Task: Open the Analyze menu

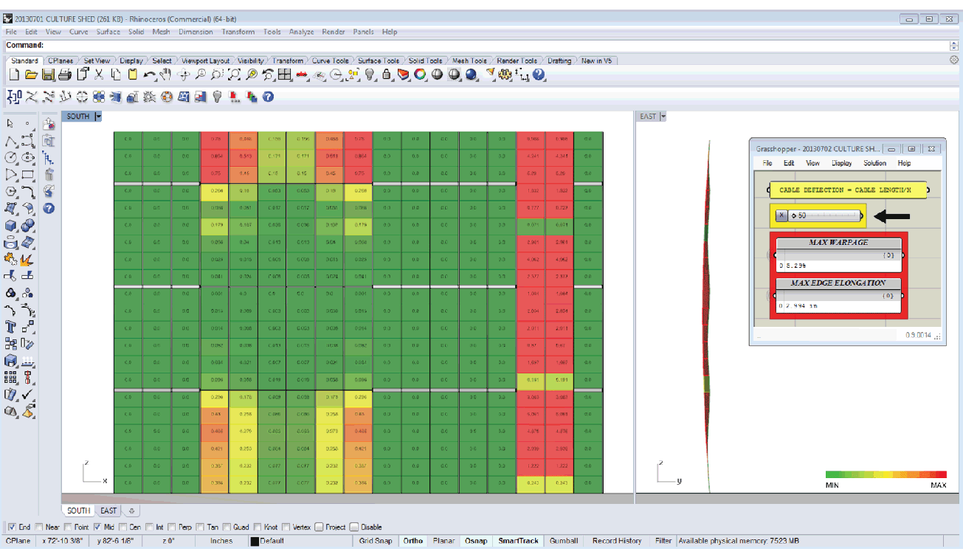Action: tap(301, 32)
